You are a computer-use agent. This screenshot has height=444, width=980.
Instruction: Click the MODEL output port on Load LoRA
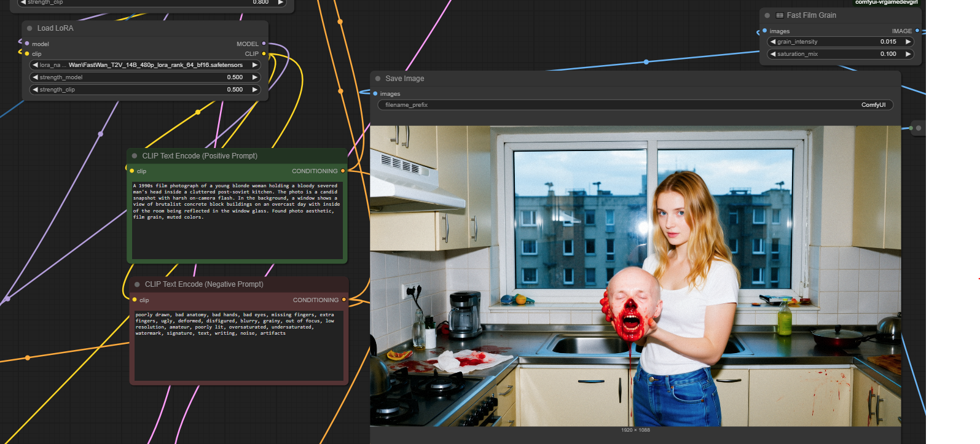(x=264, y=44)
